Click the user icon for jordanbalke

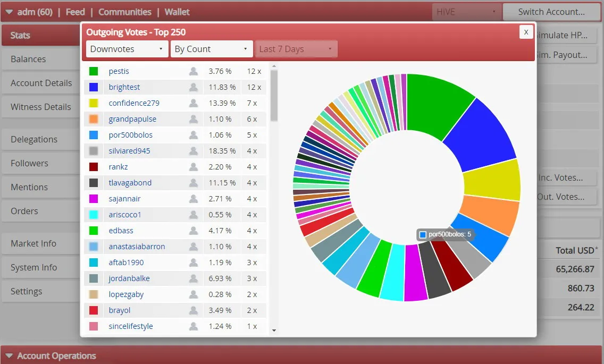(x=194, y=278)
